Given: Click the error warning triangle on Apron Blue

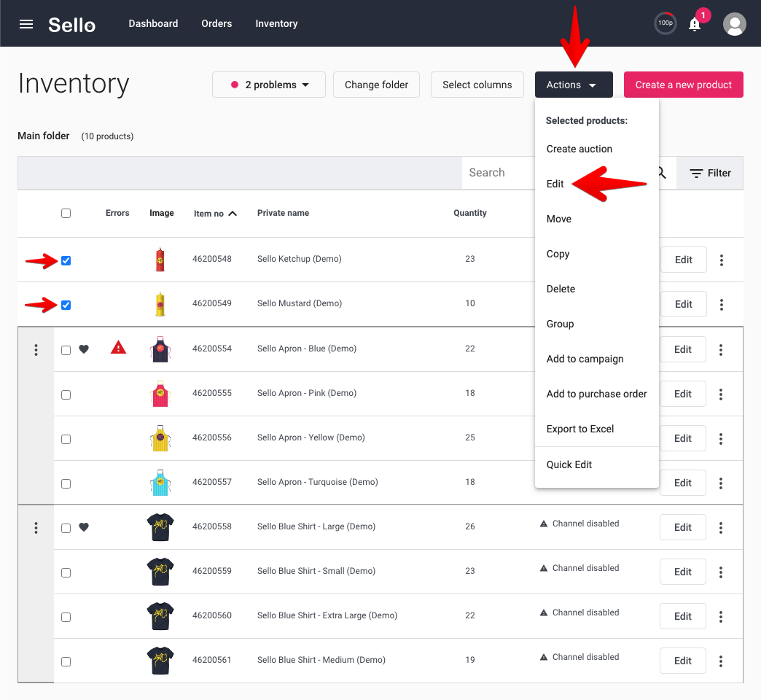Looking at the screenshot, I should coord(118,348).
